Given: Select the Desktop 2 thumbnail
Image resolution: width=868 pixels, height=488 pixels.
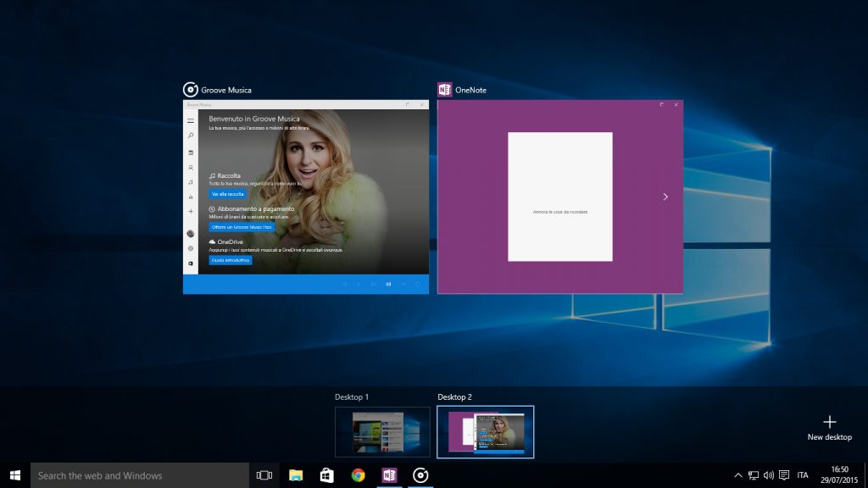Looking at the screenshot, I should pos(486,432).
